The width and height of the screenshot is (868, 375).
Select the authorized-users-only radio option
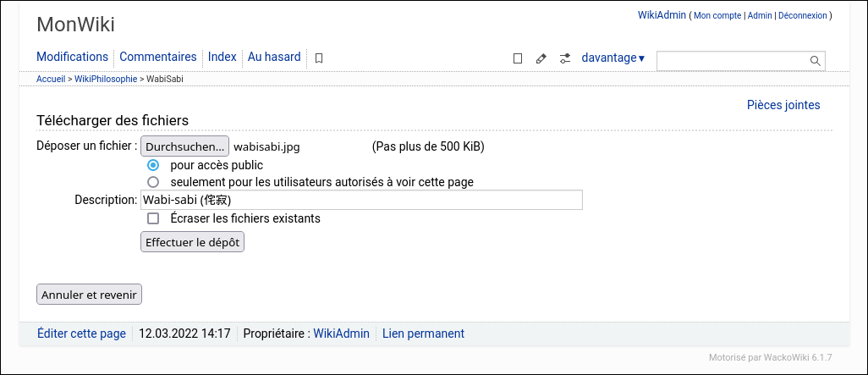point(153,182)
